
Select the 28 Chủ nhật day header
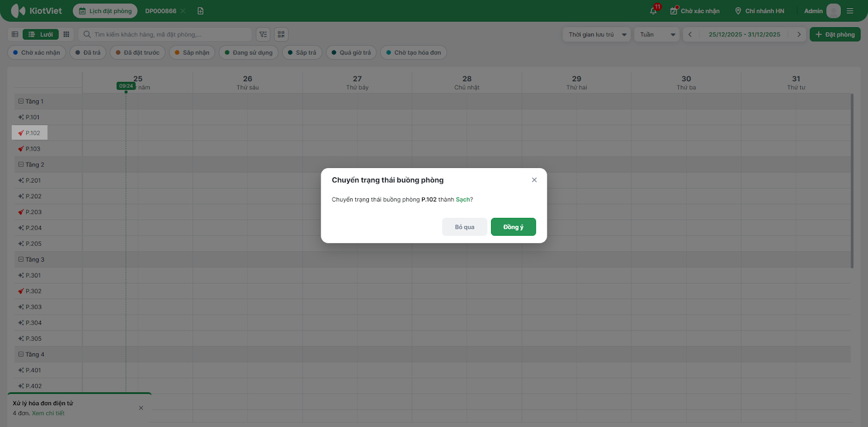click(467, 82)
